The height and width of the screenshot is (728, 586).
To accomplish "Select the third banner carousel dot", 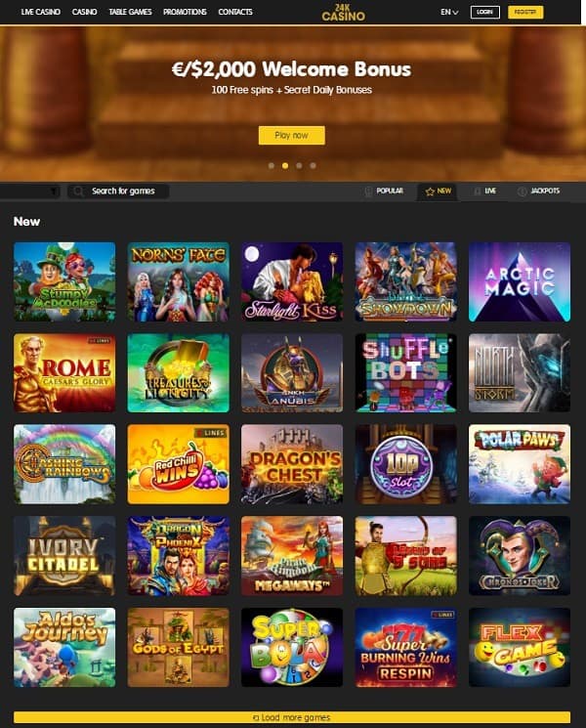I will click(x=299, y=166).
